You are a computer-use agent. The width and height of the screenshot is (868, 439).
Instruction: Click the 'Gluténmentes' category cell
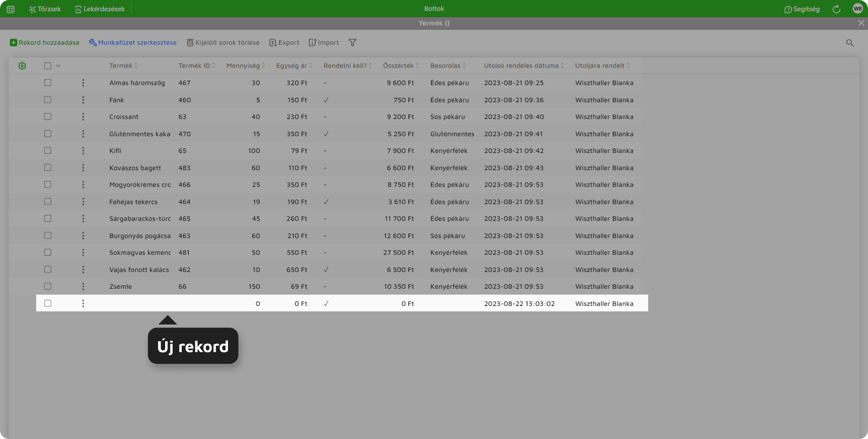coord(452,134)
